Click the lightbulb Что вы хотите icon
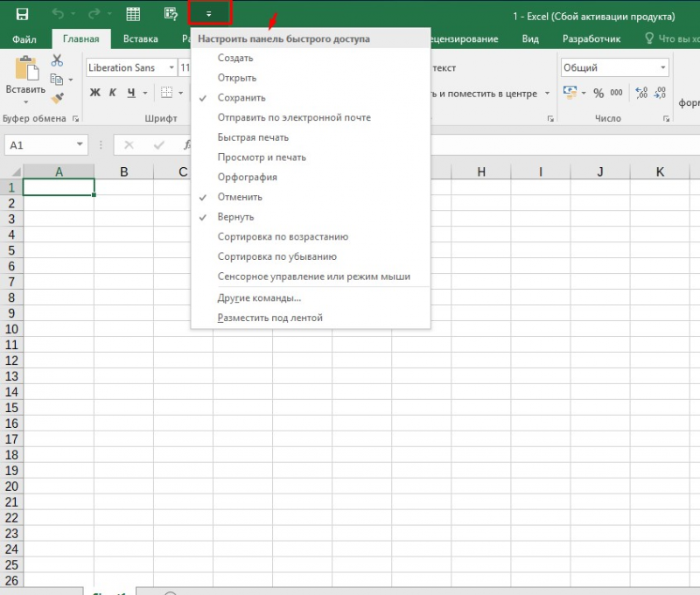700x595 pixels. 649,38
